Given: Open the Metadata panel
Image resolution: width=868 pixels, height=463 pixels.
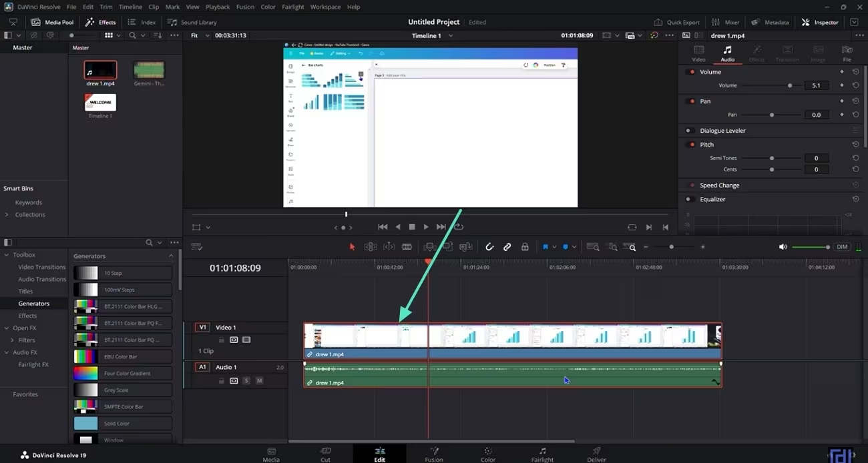Looking at the screenshot, I should coord(770,22).
